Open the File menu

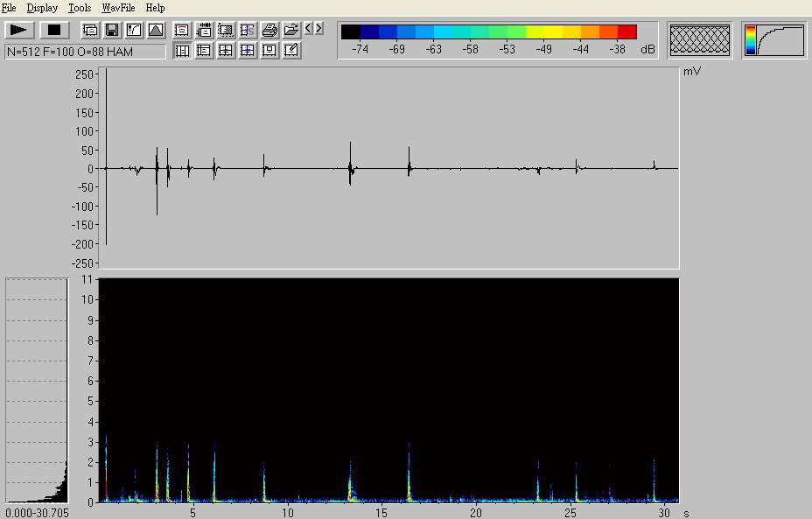pyautogui.click(x=9, y=8)
